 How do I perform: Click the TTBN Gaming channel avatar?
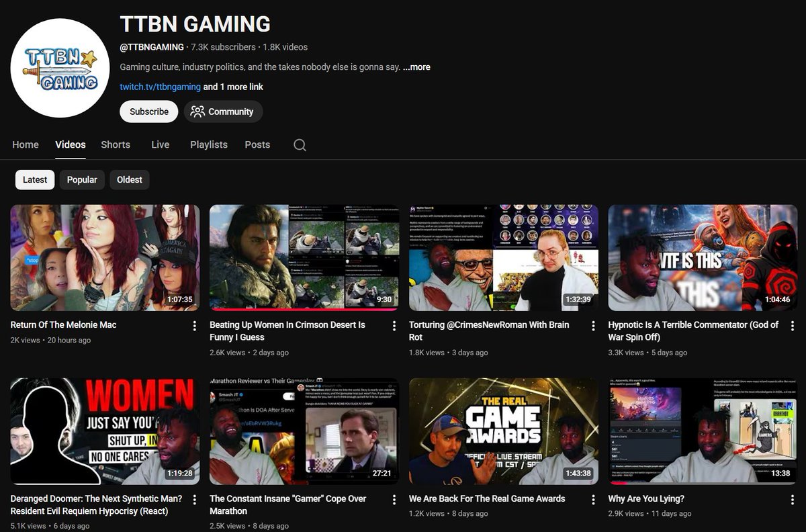pos(60,68)
